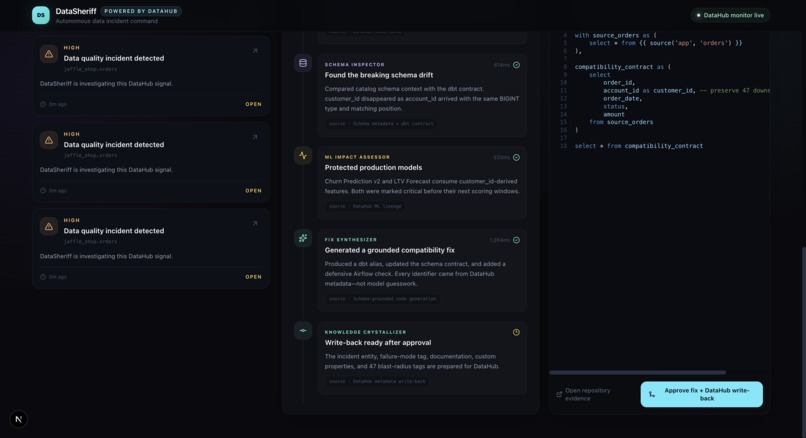Click the horizontal scrollbar under the code panel

point(637,372)
